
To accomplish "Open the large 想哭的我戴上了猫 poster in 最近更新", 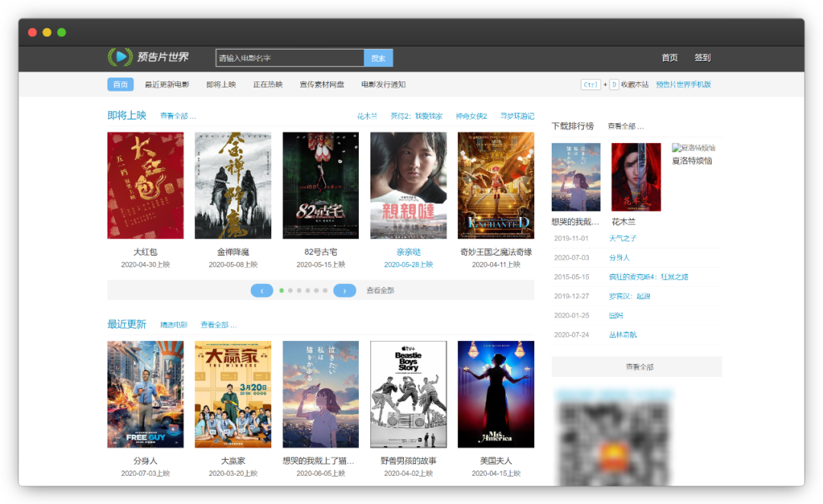I will (321, 394).
